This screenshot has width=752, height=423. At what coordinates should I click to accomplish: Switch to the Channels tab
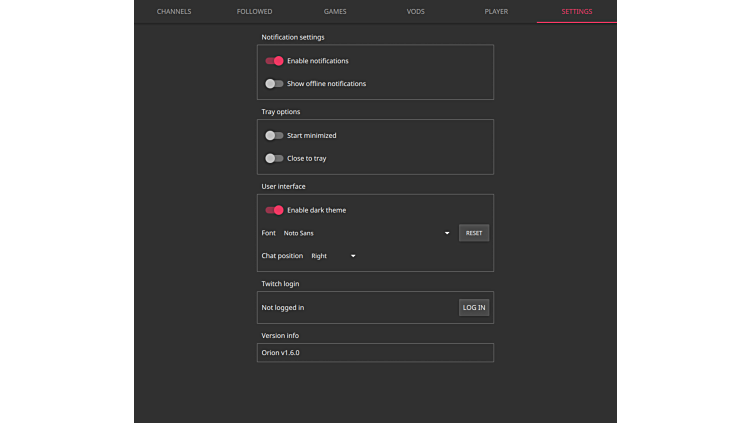174,12
